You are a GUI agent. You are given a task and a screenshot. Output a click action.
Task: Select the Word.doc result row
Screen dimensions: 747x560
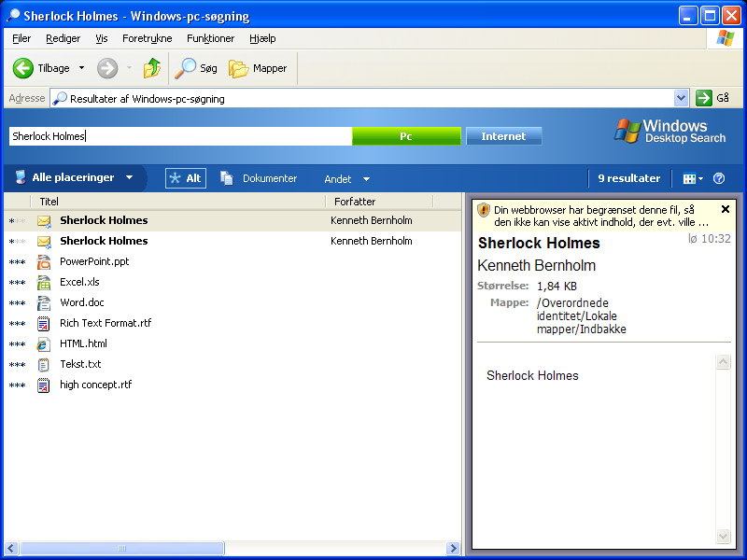233,302
